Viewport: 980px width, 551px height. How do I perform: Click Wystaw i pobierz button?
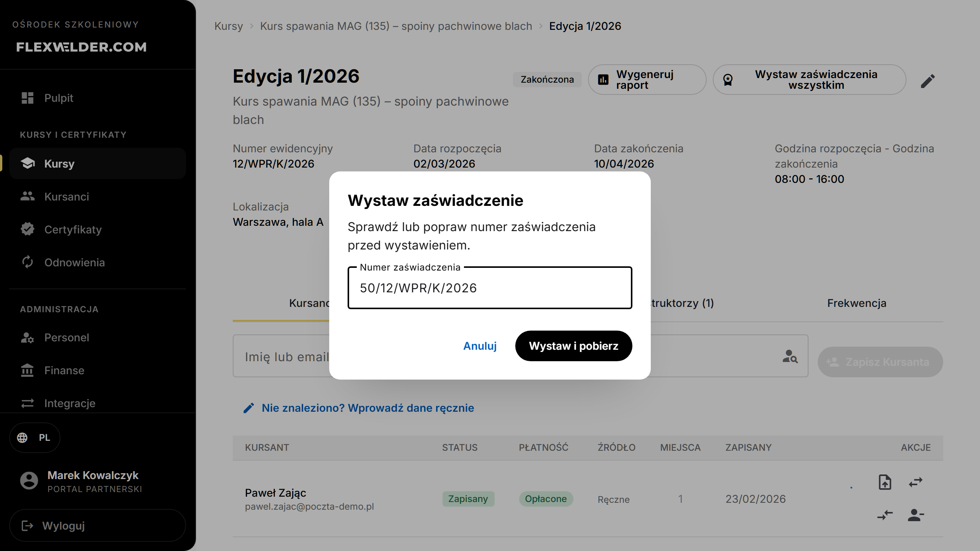pyautogui.click(x=573, y=346)
